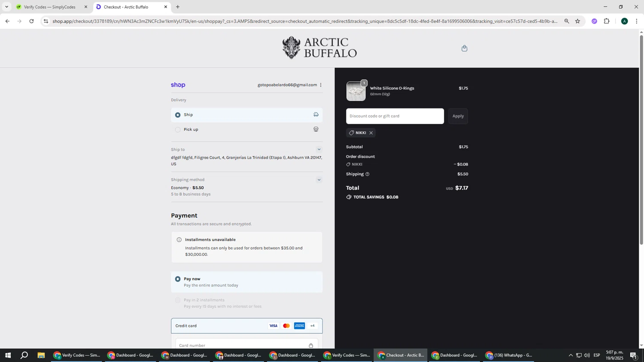Open the tab search dropdown arrow
Viewport: 644px width, 362px height.
pyautogui.click(x=6, y=7)
